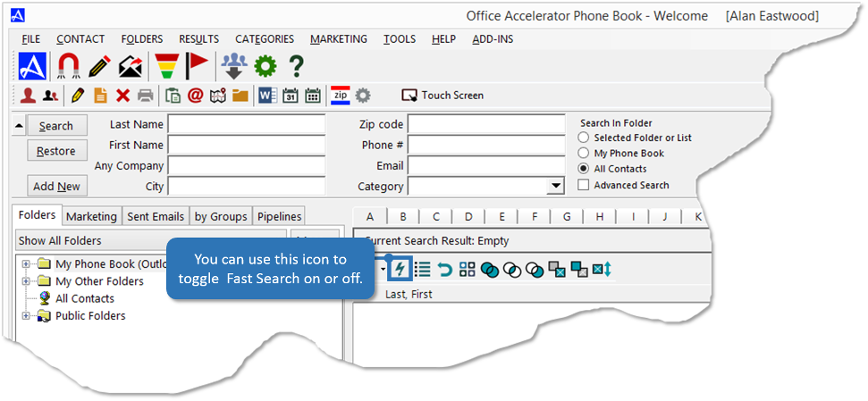Toggle Fast Search lightning bolt icon

[x=400, y=270]
